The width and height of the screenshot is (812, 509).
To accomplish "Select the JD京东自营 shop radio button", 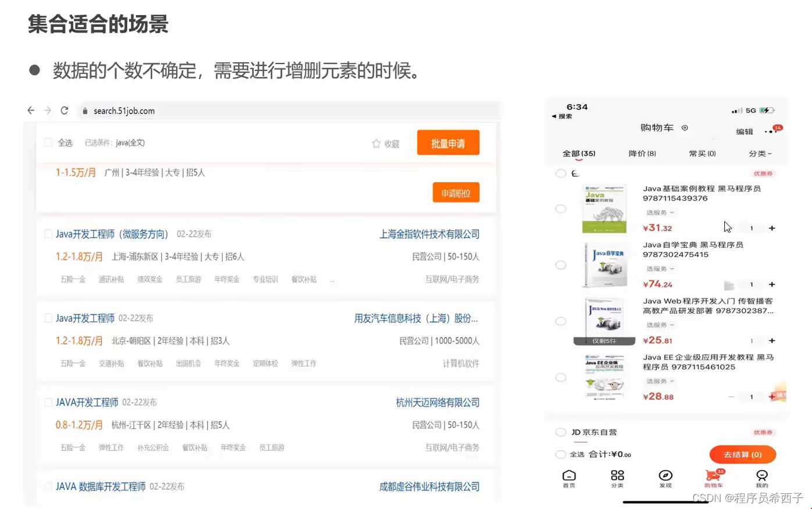I will pos(560,432).
